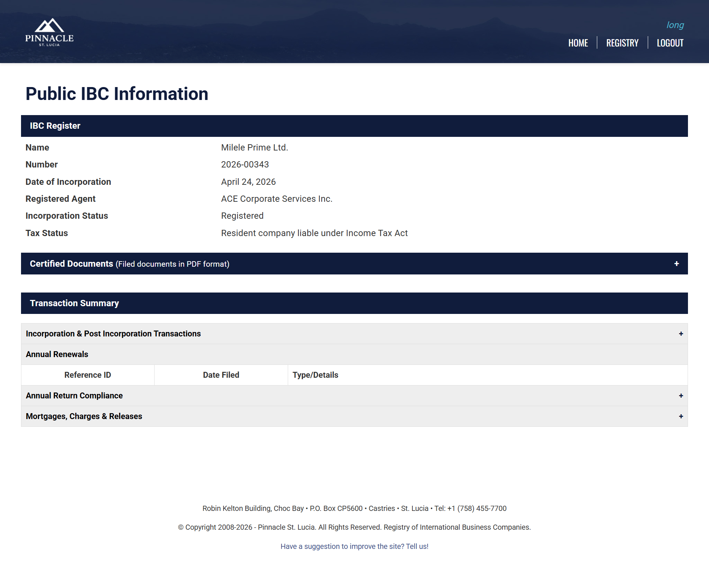Click 'Annual Return Compliance' row title
Screen dimensions: 709x588
74,396
